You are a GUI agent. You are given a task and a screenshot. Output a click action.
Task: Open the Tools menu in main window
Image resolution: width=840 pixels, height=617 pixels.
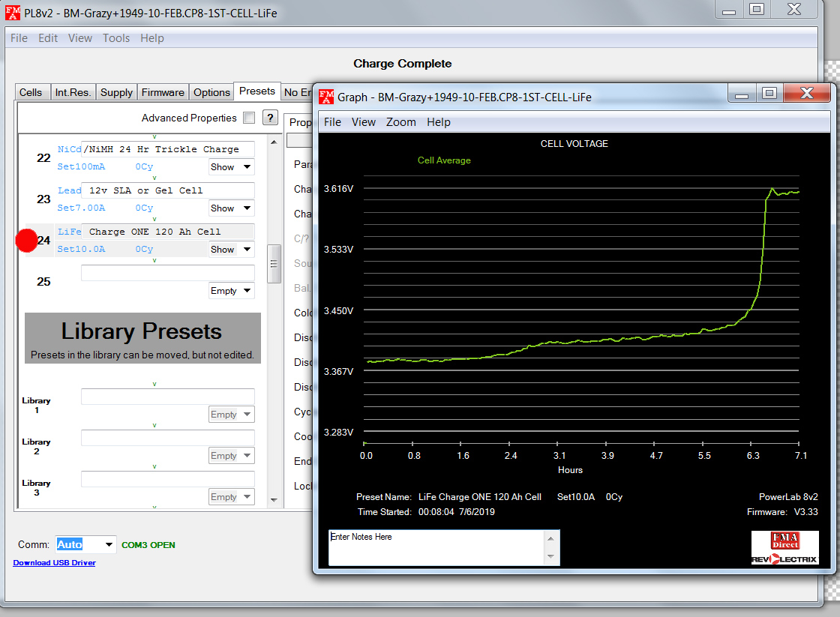click(x=116, y=38)
